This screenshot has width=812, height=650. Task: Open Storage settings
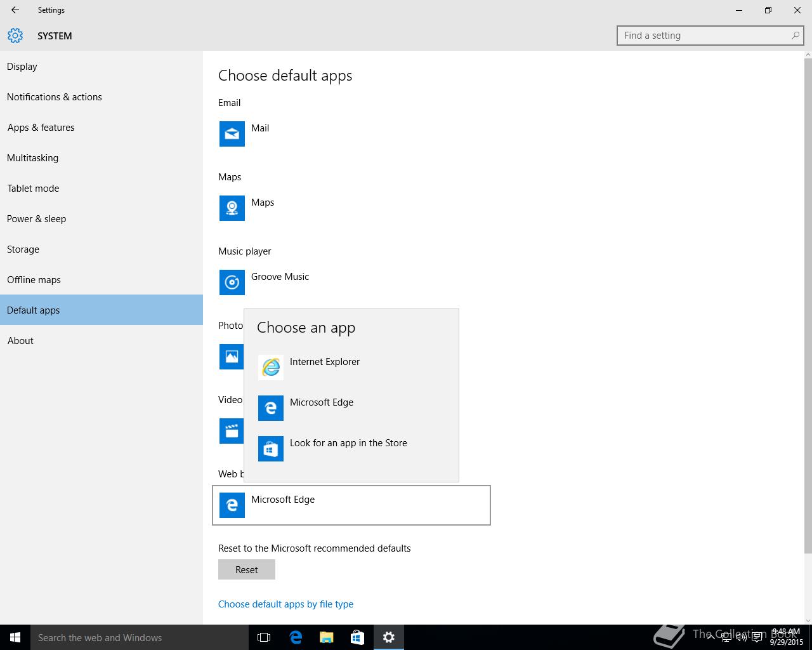101,249
